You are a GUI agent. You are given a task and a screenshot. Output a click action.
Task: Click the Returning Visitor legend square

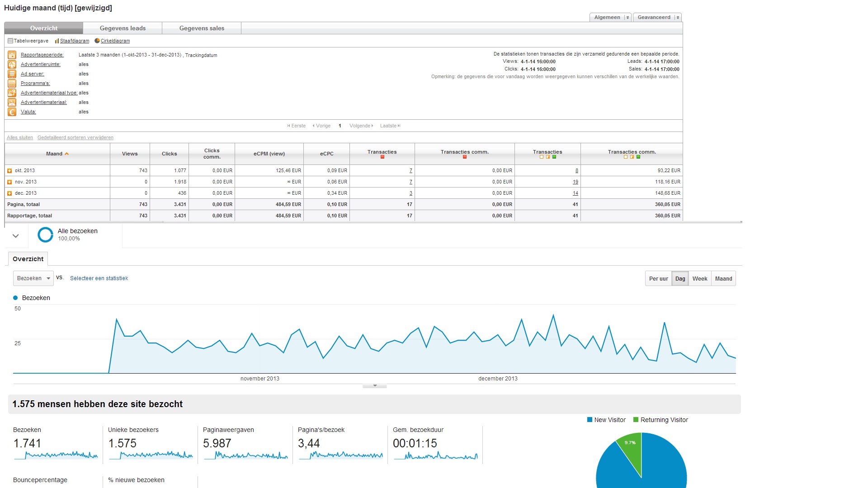636,420
